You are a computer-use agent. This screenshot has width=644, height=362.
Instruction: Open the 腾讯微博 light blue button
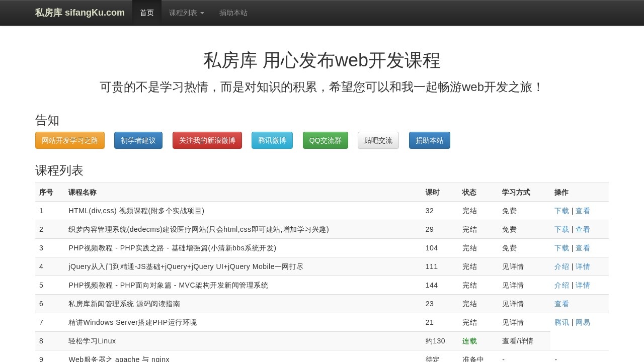pyautogui.click(x=272, y=140)
